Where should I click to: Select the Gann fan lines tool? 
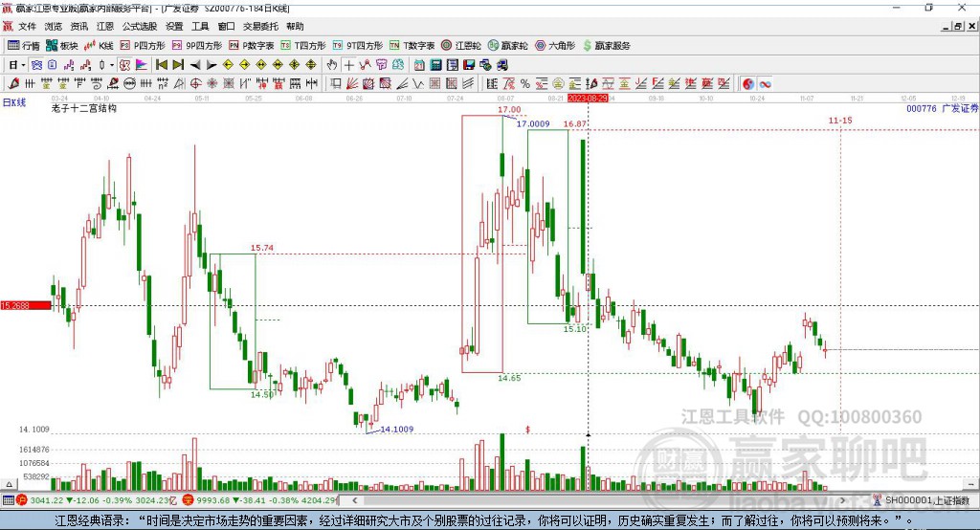tap(352, 84)
